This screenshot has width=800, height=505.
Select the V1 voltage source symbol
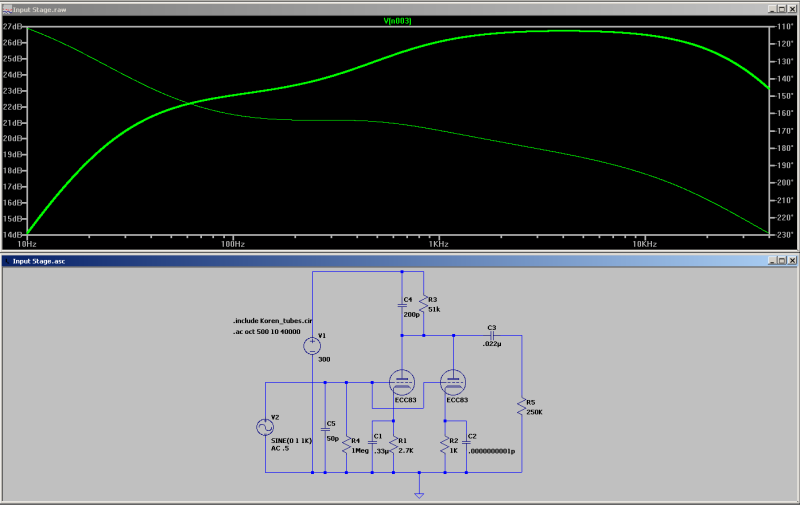pos(312,346)
